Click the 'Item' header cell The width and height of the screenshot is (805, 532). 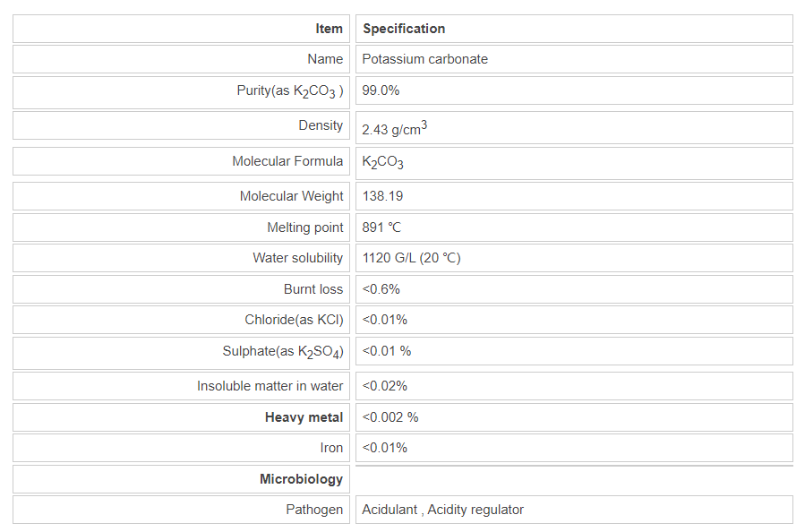(329, 29)
